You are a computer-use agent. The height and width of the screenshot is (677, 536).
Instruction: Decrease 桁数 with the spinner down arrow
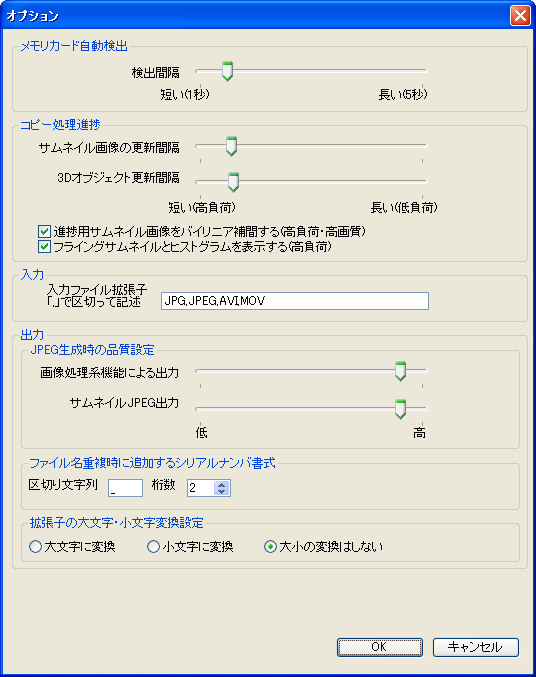pos(222,492)
